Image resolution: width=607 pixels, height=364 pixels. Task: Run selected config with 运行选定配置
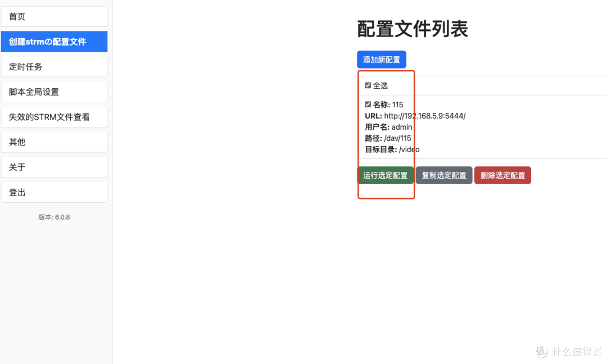tap(385, 175)
